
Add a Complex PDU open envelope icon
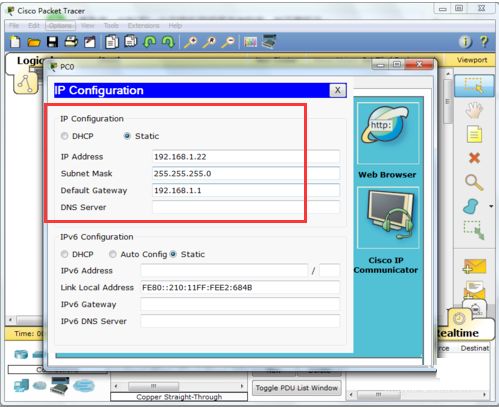(474, 289)
